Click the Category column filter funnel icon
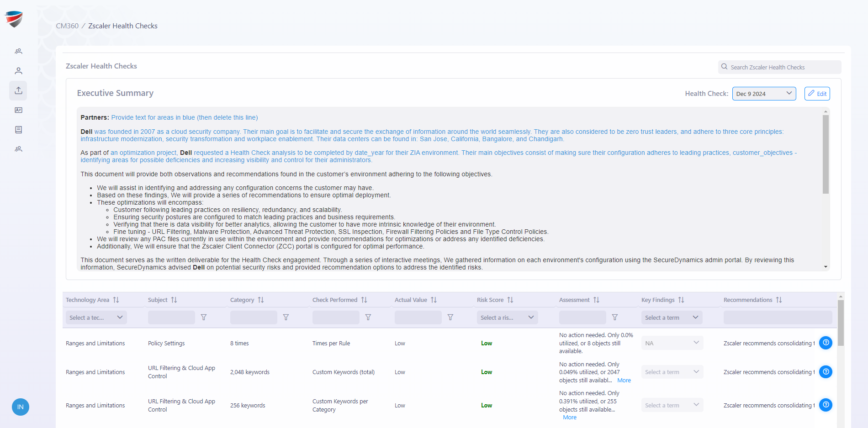Image resolution: width=868 pixels, height=428 pixels. [x=286, y=317]
